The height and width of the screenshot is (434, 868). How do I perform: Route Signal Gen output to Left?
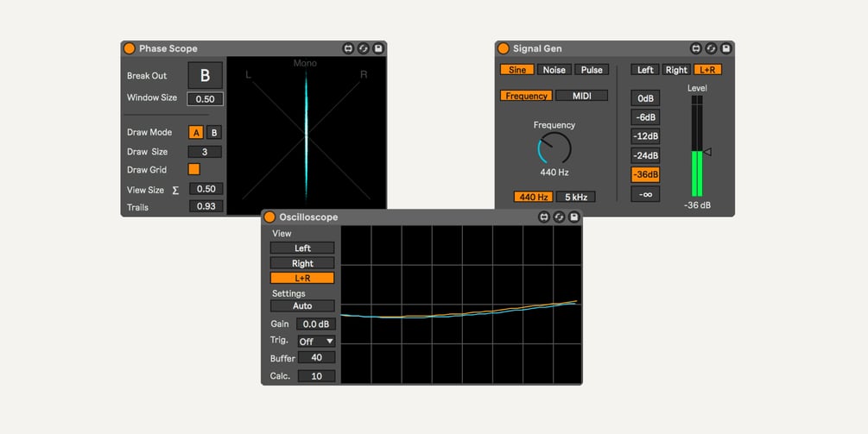(x=645, y=70)
